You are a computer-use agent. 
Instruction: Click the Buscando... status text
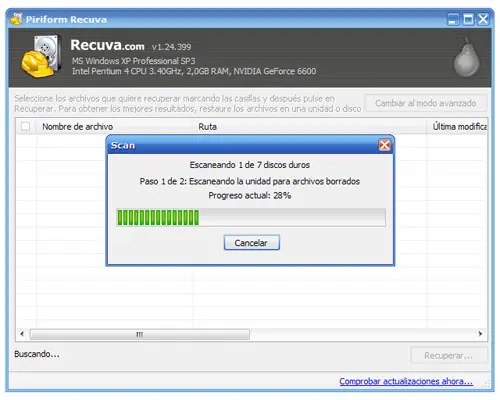[x=37, y=354]
